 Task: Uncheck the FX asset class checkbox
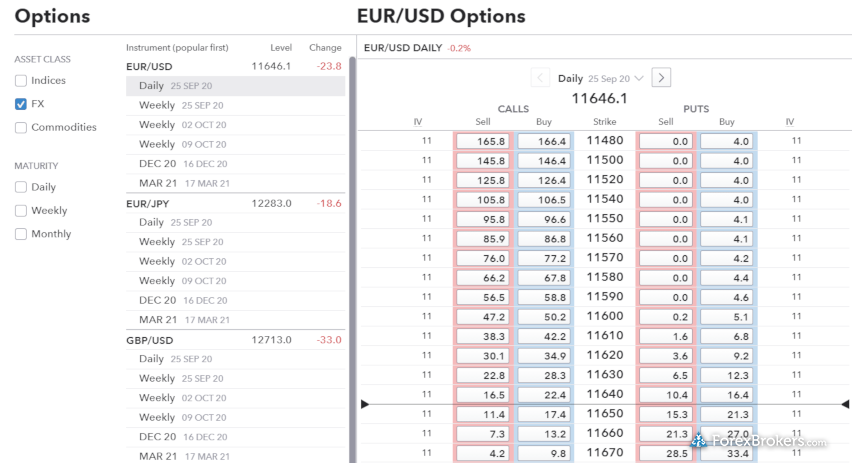pyautogui.click(x=21, y=104)
